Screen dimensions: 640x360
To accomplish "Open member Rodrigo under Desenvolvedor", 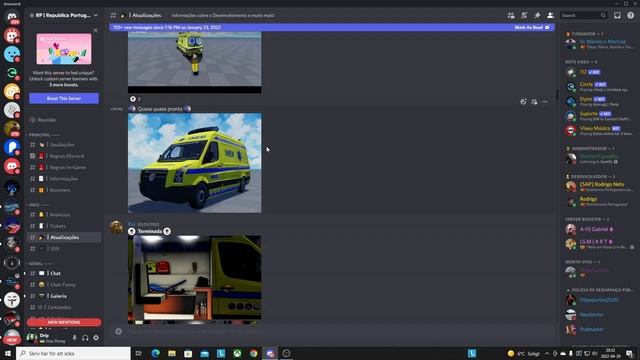I will click(x=599, y=201).
